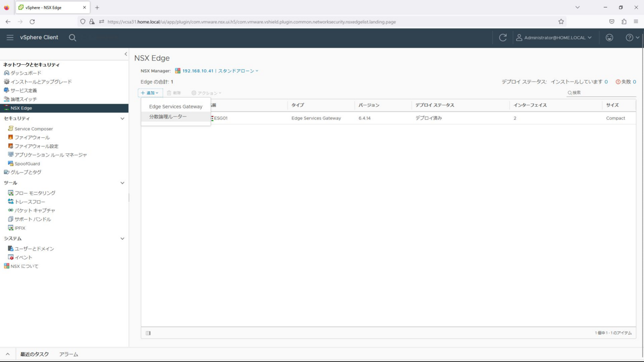This screenshot has width=644, height=362.
Task: Open サービス定義 in the sidebar
Action: (24, 91)
